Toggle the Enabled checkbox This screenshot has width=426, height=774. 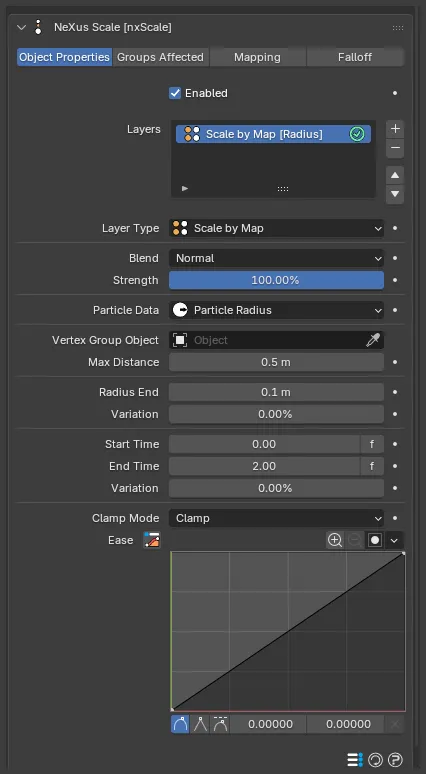[175, 93]
